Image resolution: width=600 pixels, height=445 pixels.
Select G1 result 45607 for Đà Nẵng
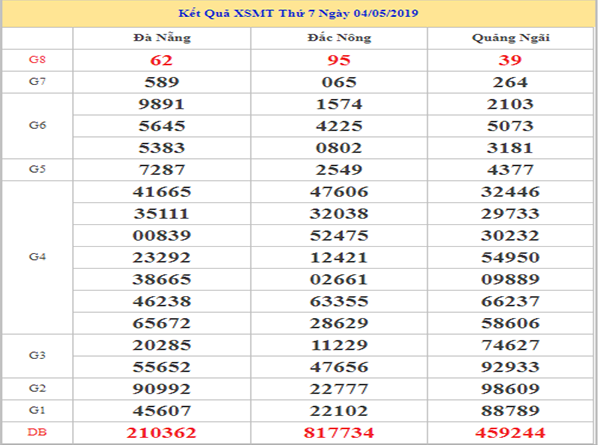coord(161,410)
